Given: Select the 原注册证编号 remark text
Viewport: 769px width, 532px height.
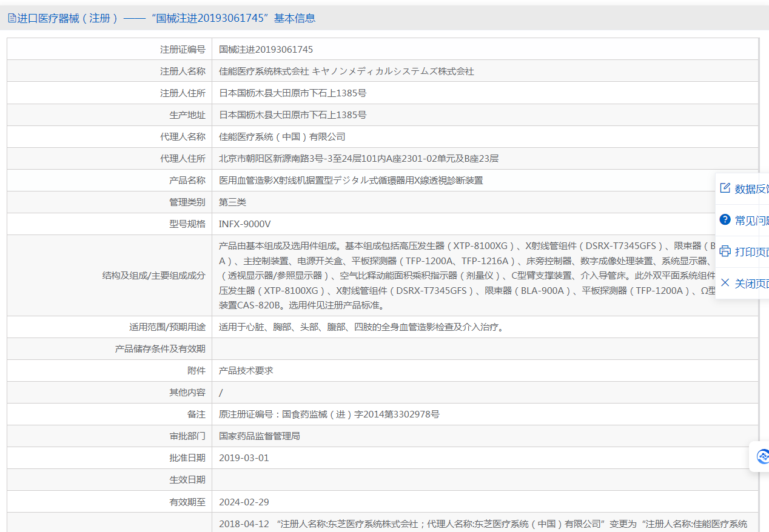Looking at the screenshot, I should 329,414.
